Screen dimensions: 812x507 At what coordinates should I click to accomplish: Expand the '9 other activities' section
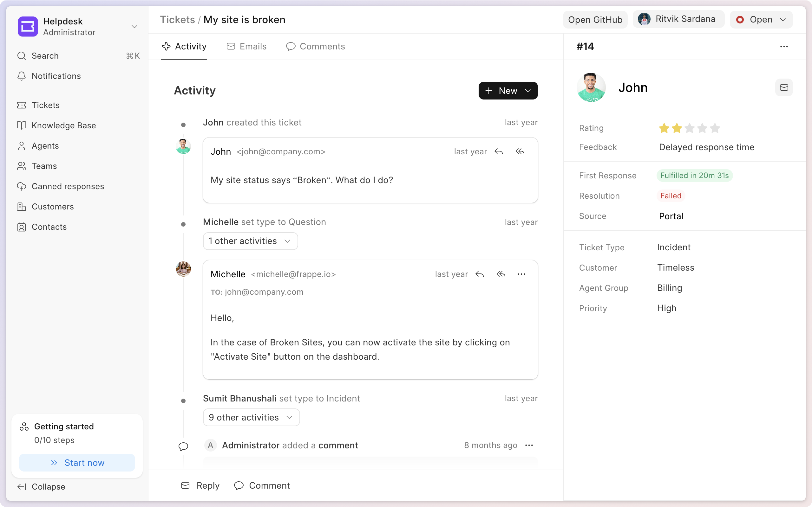tap(251, 417)
